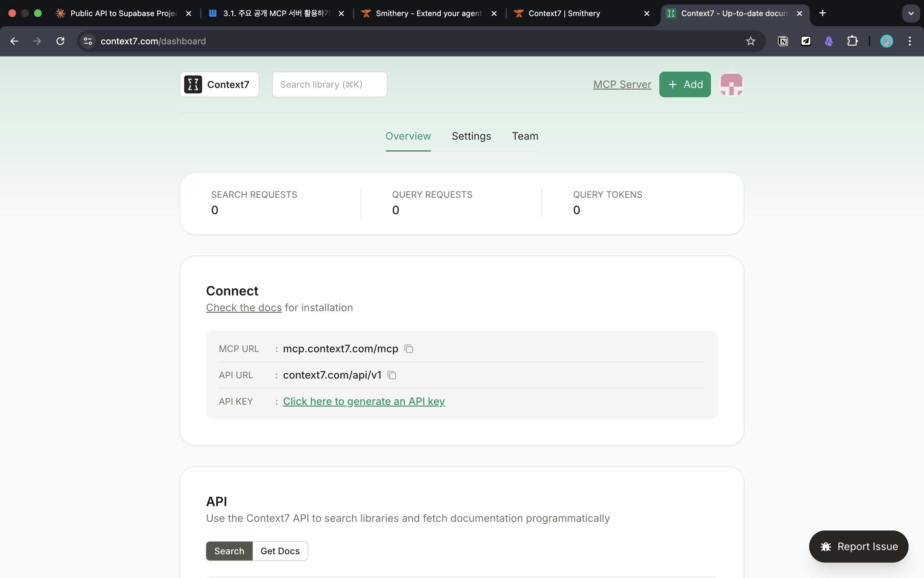
Task: Click the Report Issue button
Action: click(x=858, y=546)
